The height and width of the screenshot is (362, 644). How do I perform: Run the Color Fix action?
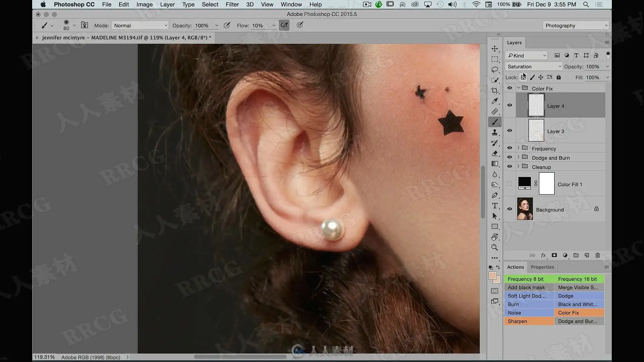[x=579, y=313]
